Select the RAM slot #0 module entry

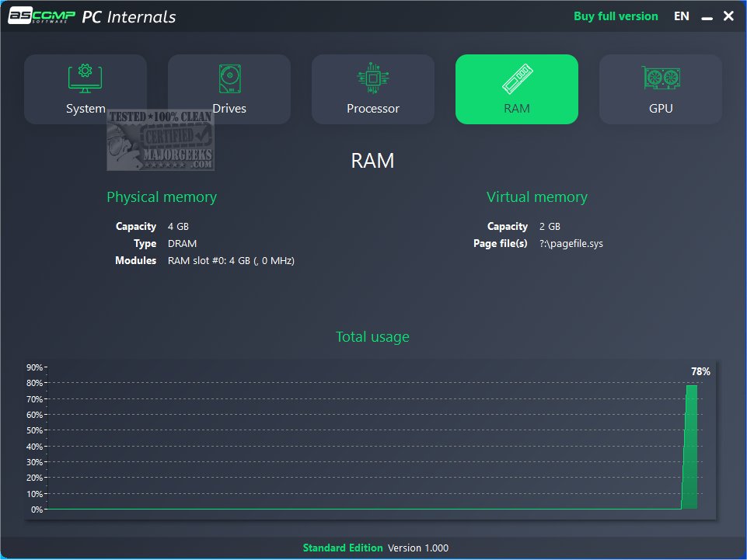(231, 261)
